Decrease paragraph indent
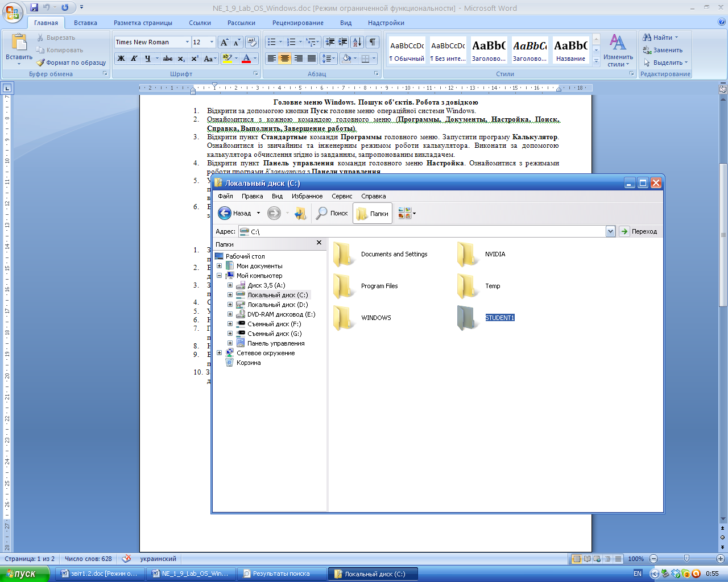Image resolution: width=728 pixels, height=582 pixels. click(329, 42)
